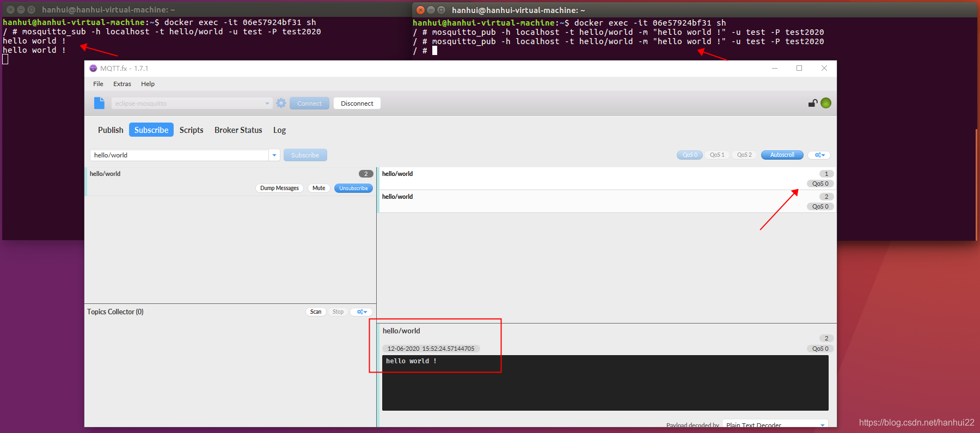980x433 pixels.
Task: Toggle QoS 0 option
Action: point(690,155)
